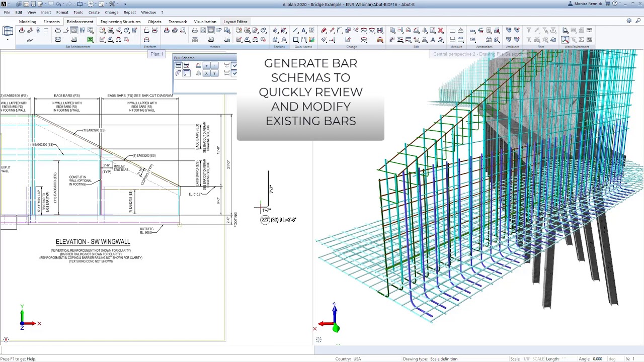Switch to the Engineering Structures tab

120,22
